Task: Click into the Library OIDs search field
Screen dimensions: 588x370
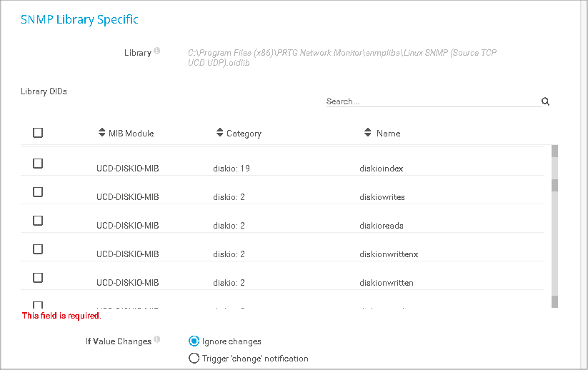Action: (x=429, y=101)
